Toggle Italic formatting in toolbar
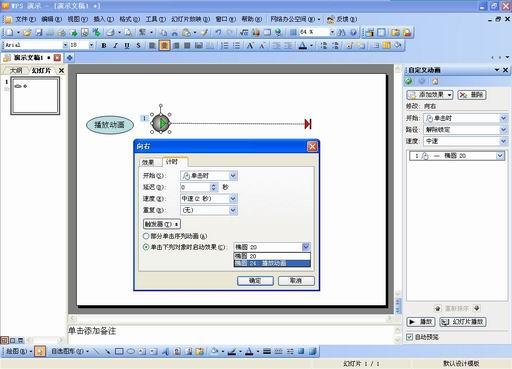512x369 pixels. (x=115, y=45)
